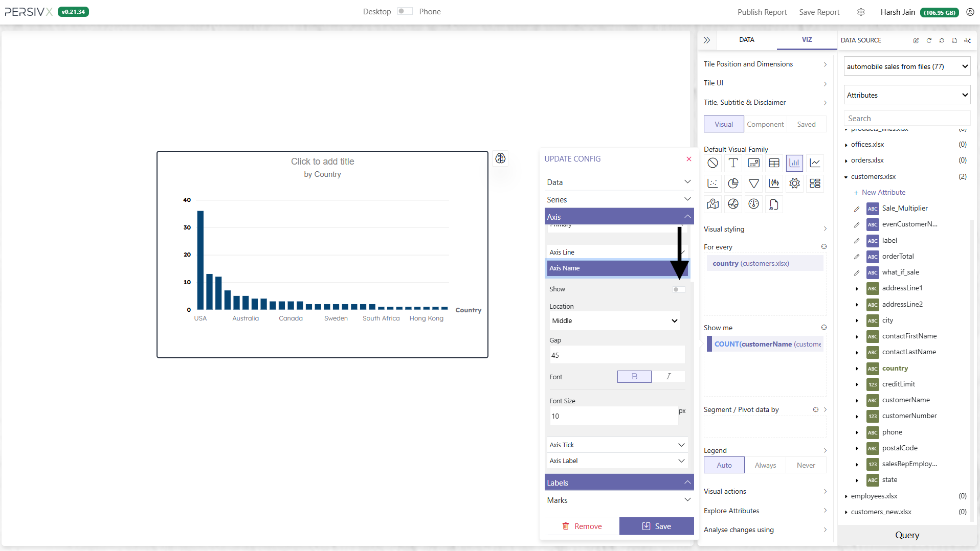Image resolution: width=980 pixels, height=551 pixels.
Task: Expand the Series section
Action: [619, 200]
